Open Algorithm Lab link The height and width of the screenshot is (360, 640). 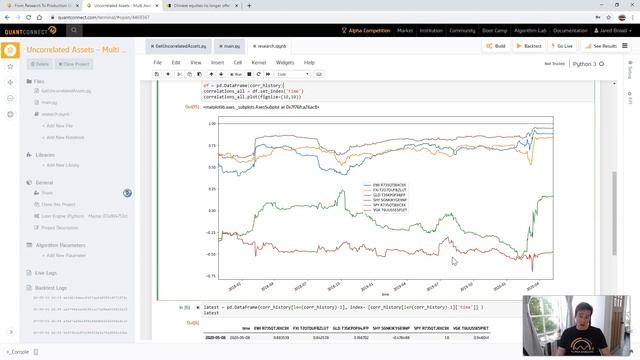(x=530, y=31)
